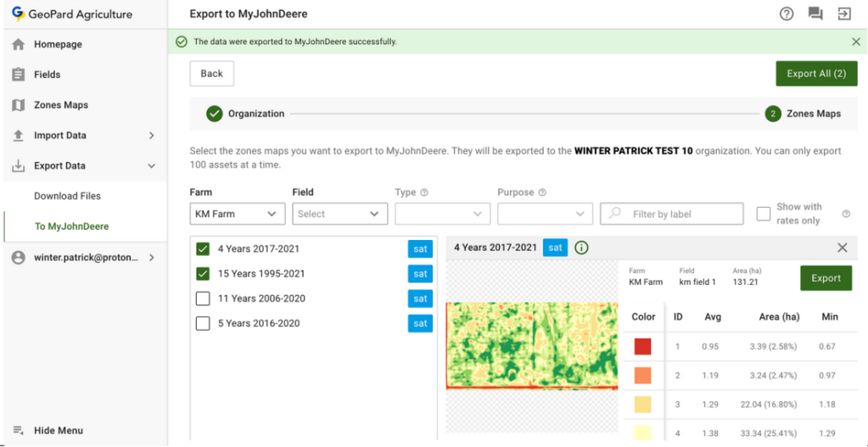Click the help question mark icon
The width and height of the screenshot is (868, 447).
pyautogui.click(x=787, y=14)
